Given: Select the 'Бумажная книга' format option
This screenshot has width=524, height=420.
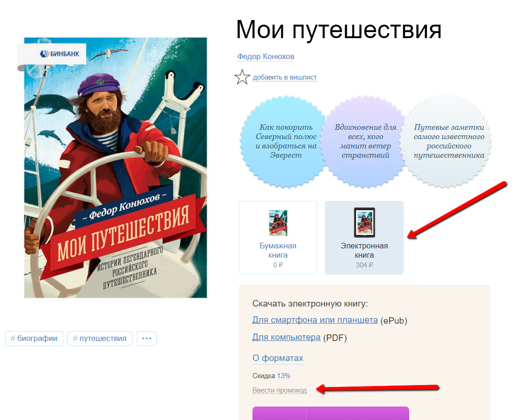Looking at the screenshot, I should (x=278, y=237).
